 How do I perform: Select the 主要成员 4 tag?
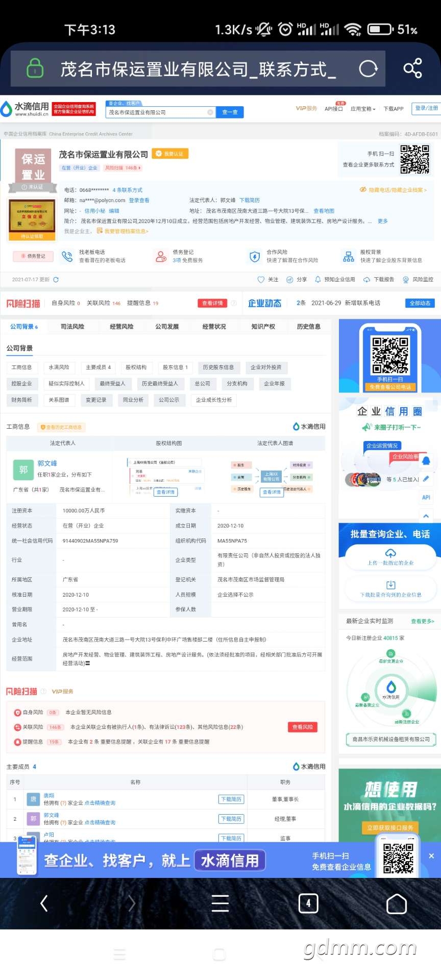tap(98, 367)
